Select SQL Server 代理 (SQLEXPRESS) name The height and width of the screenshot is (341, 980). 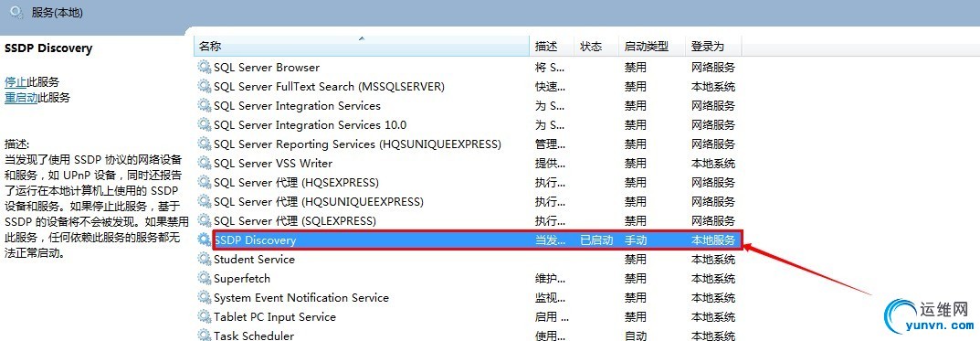(x=295, y=221)
